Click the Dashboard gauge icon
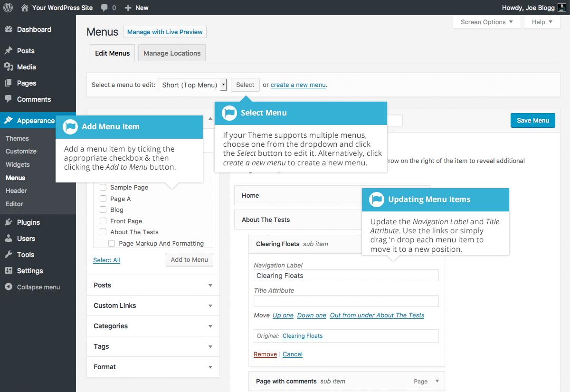 point(9,29)
